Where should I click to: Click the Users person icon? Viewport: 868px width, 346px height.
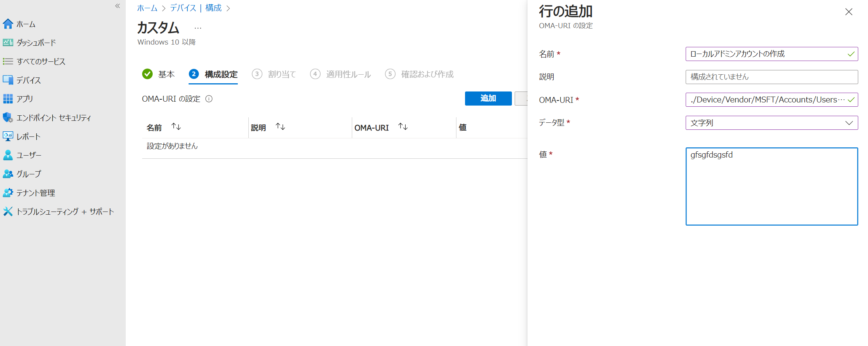click(8, 155)
